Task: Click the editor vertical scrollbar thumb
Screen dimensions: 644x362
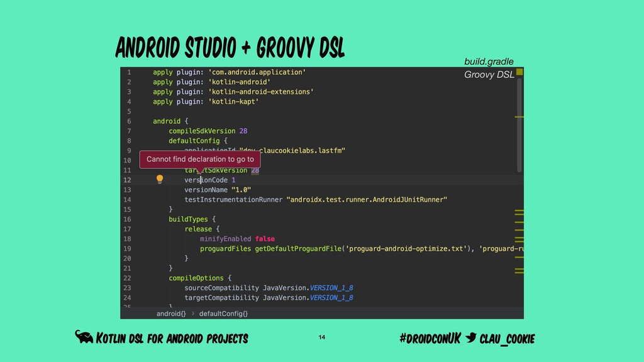Action: pos(519,125)
